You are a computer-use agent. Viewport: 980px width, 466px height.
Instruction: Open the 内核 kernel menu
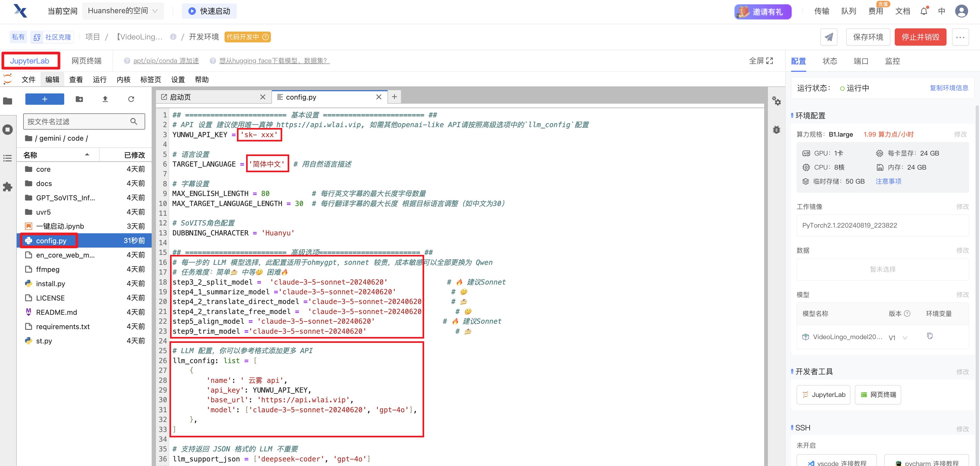[x=123, y=80]
